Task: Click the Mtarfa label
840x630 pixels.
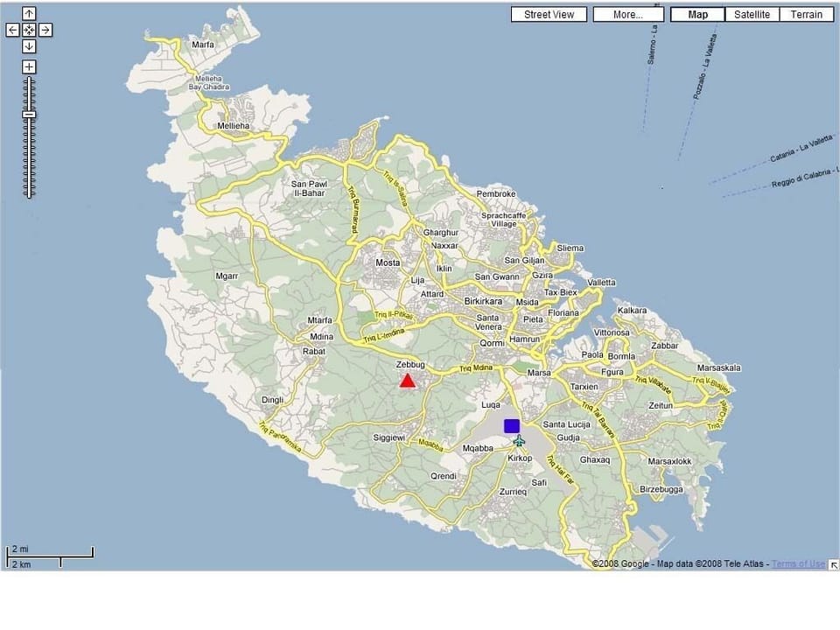Action: pos(320,320)
